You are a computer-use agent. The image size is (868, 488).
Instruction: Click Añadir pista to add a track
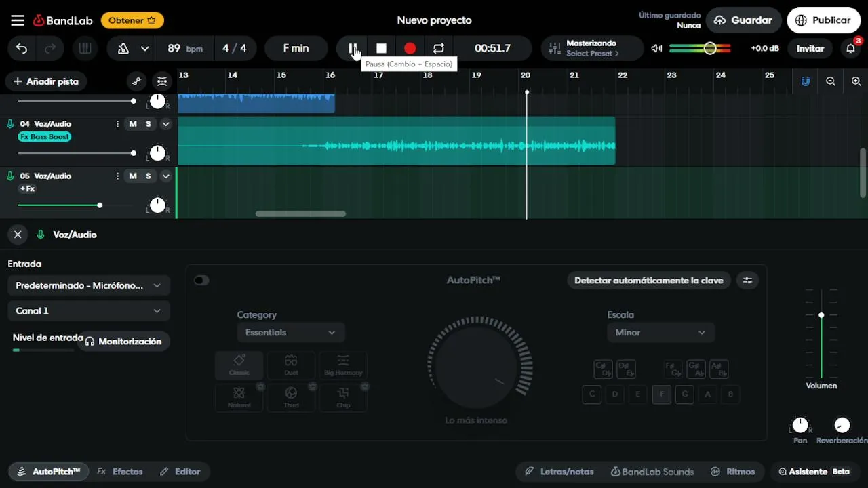pyautogui.click(x=46, y=81)
